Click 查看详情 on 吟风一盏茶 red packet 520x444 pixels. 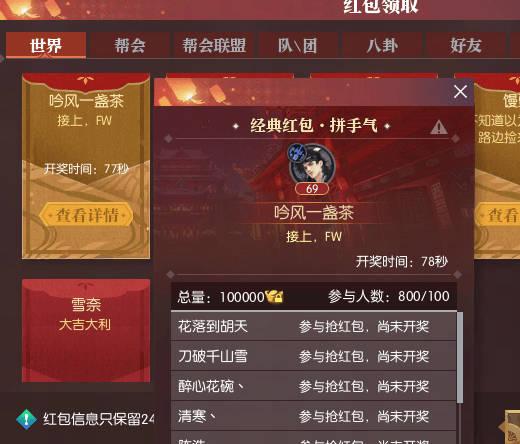pos(86,215)
